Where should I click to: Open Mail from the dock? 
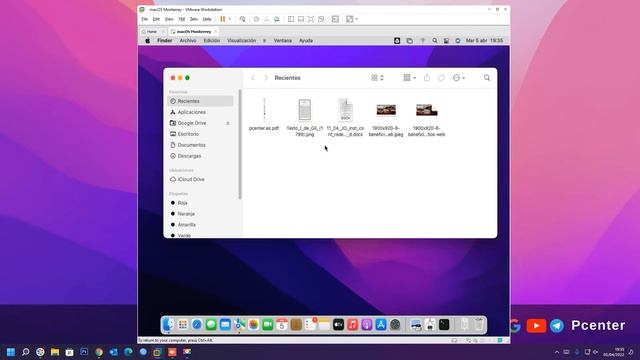pyautogui.click(x=225, y=324)
